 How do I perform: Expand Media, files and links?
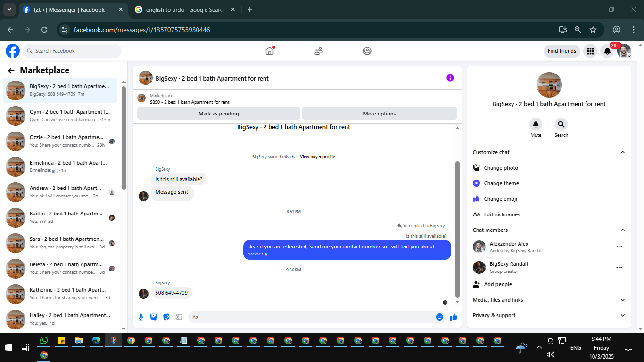(549, 300)
